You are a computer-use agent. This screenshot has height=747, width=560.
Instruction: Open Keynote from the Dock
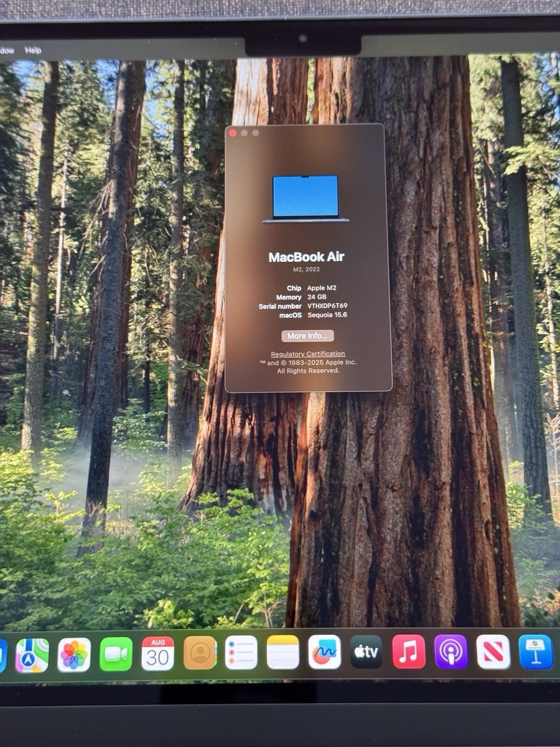pos(536,652)
